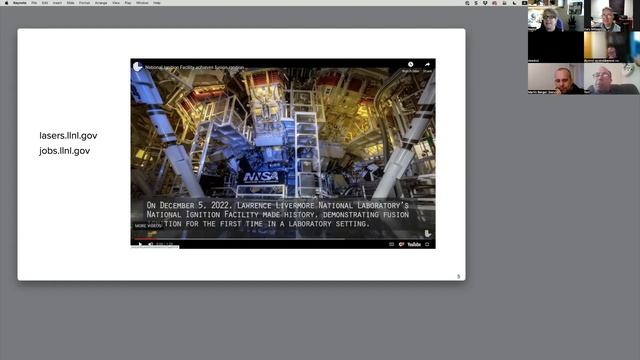The width and height of the screenshot is (640, 360).
Task: Click the MORE VIDEOS label
Action: (148, 225)
